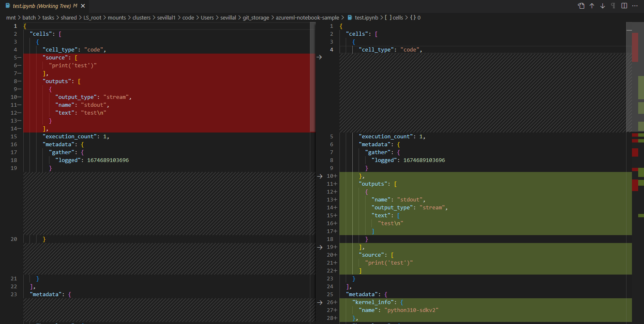Click the arrow glyph beside line 19 change
Viewport: 644px width, 324px height.
(319, 247)
